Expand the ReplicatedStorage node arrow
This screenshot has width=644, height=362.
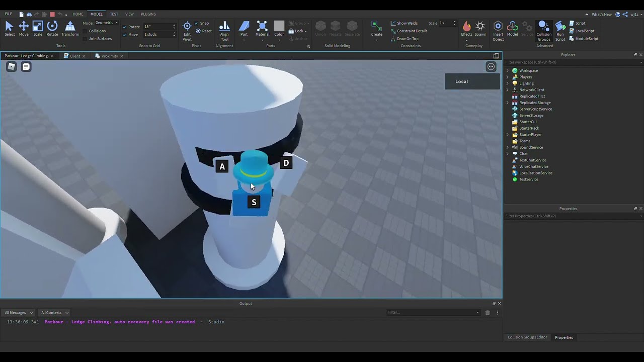tap(507, 103)
